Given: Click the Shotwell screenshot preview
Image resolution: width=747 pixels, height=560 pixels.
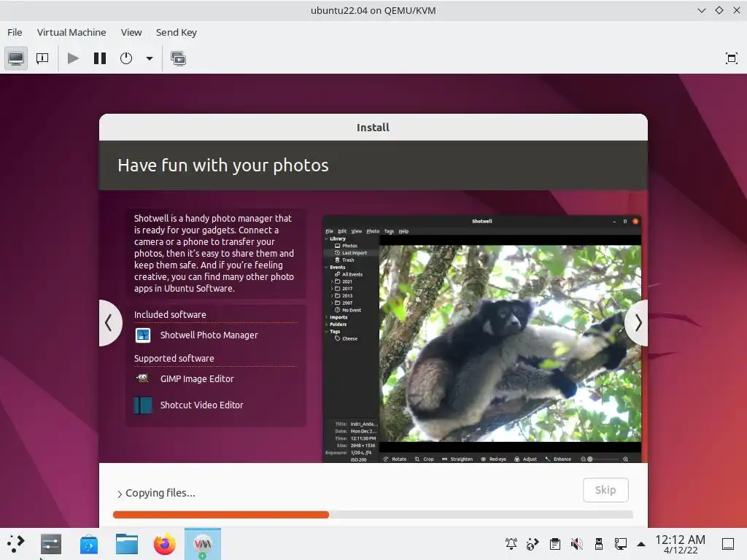Looking at the screenshot, I should point(482,339).
